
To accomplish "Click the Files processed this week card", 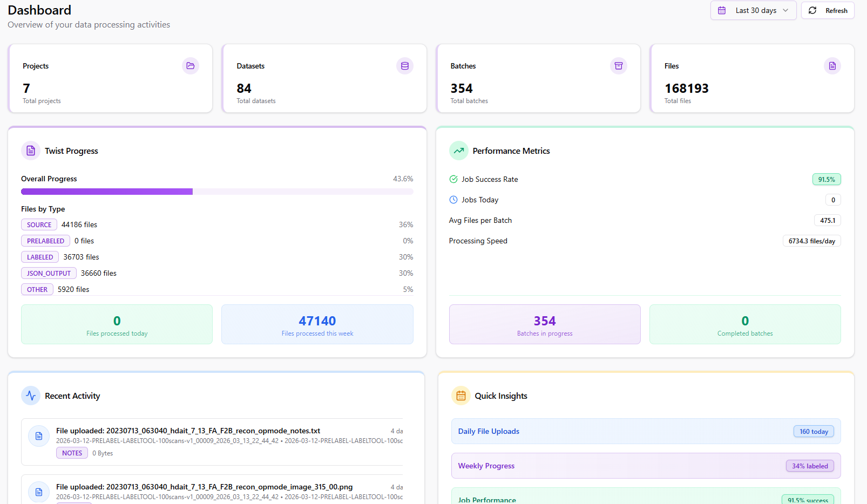I will 317,324.
